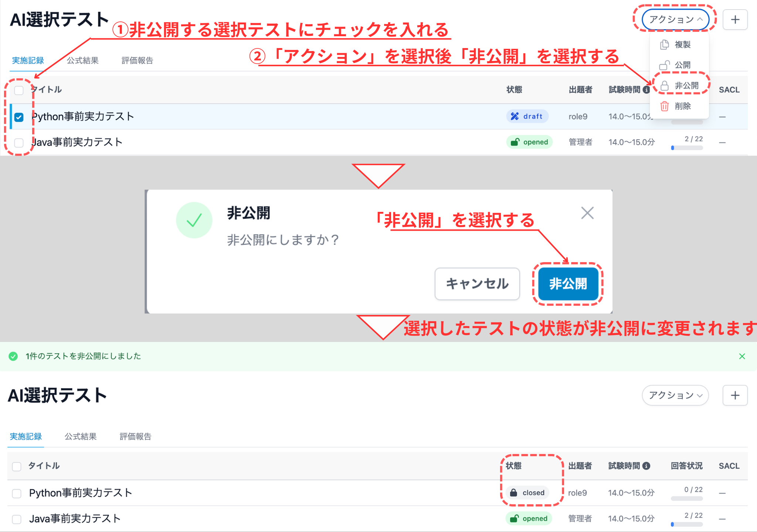
Task: Toggle the select-all checkbox in the table header
Action: (x=19, y=90)
